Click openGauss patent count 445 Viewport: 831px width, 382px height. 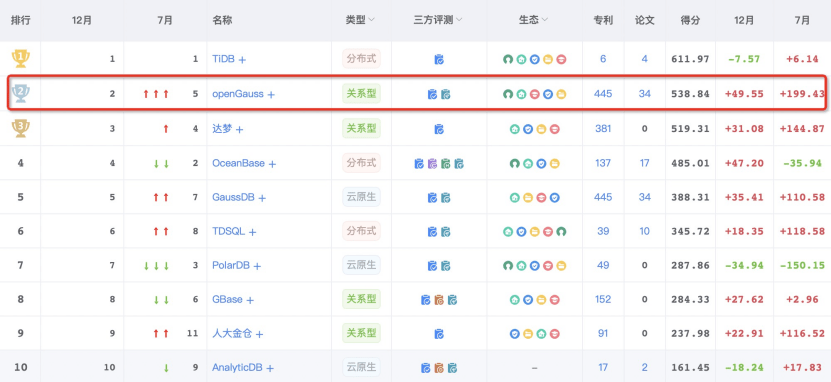tap(603, 94)
